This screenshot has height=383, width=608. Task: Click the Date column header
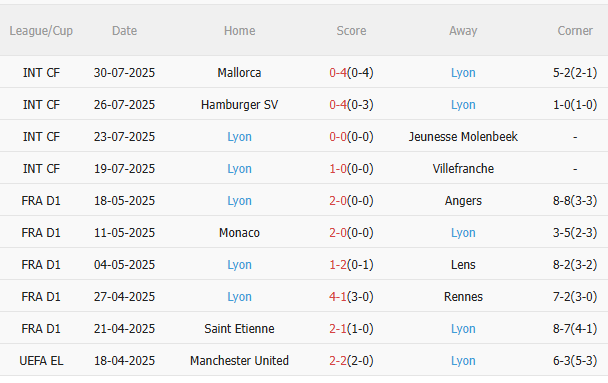(124, 31)
